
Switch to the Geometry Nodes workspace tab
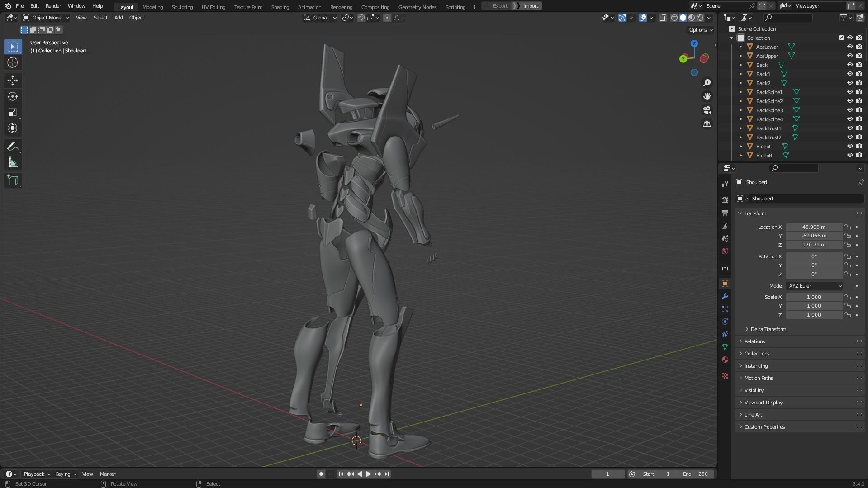(x=417, y=7)
